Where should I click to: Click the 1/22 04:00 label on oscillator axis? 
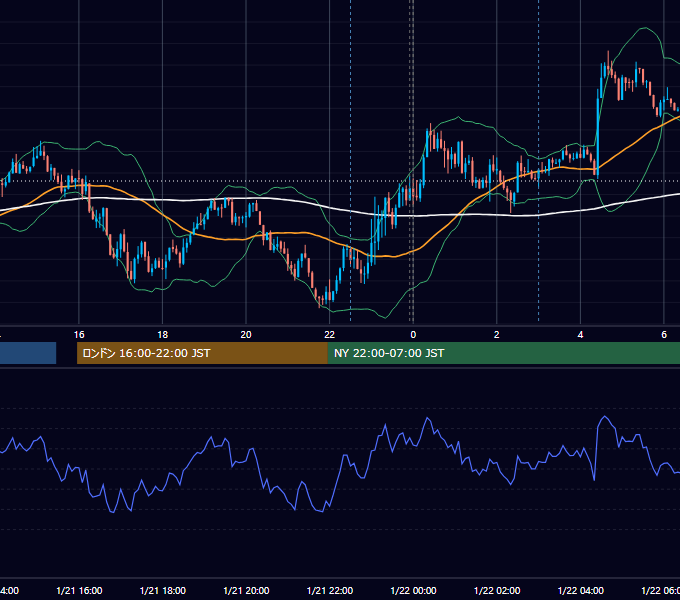(x=581, y=590)
